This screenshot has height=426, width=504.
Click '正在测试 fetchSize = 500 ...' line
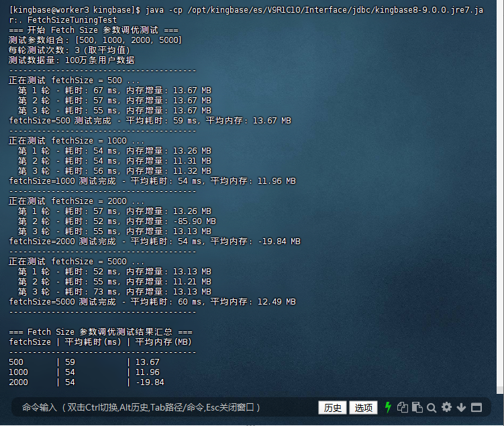pos(74,81)
